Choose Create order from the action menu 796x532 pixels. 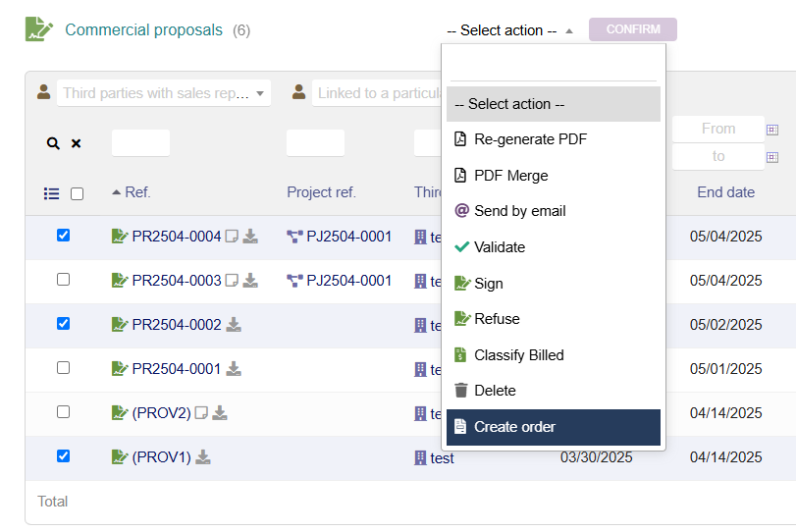coord(554,427)
